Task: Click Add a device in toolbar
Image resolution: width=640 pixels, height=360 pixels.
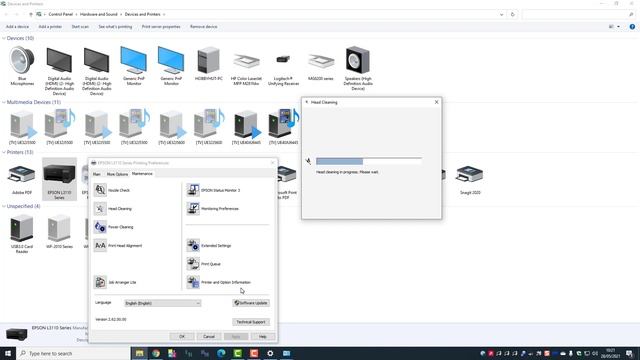Action: point(17,27)
